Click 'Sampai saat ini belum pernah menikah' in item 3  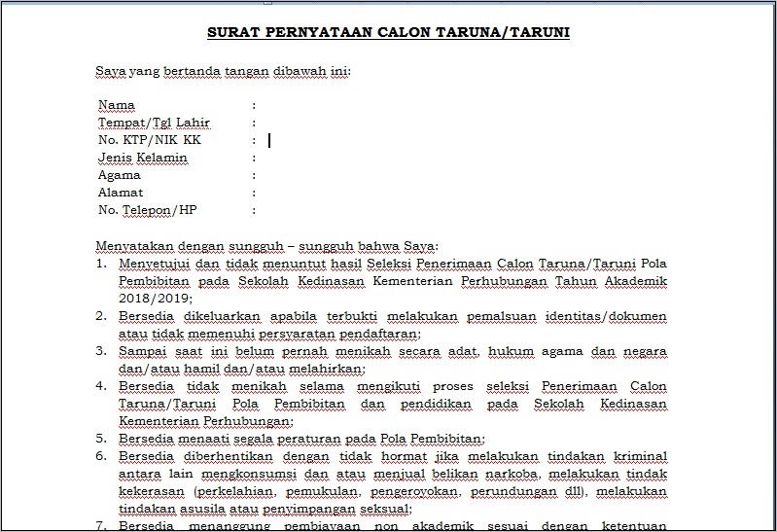coord(254,351)
